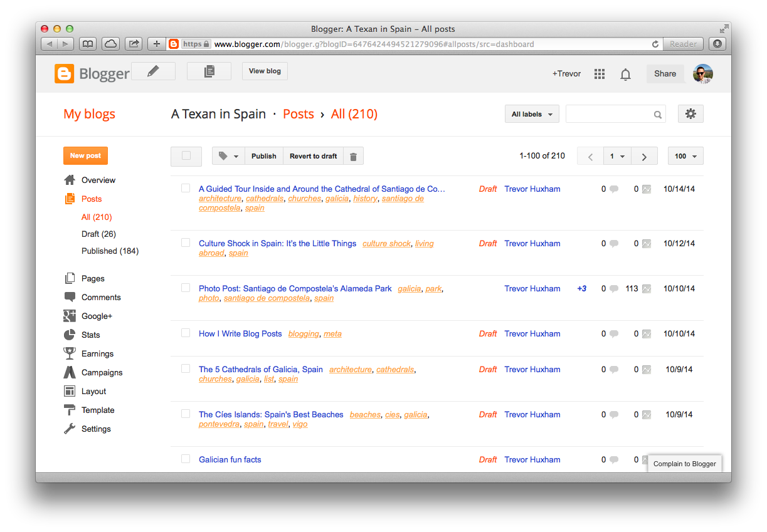767x532 pixels.
Task: Open the settings gear icon
Action: click(x=690, y=114)
